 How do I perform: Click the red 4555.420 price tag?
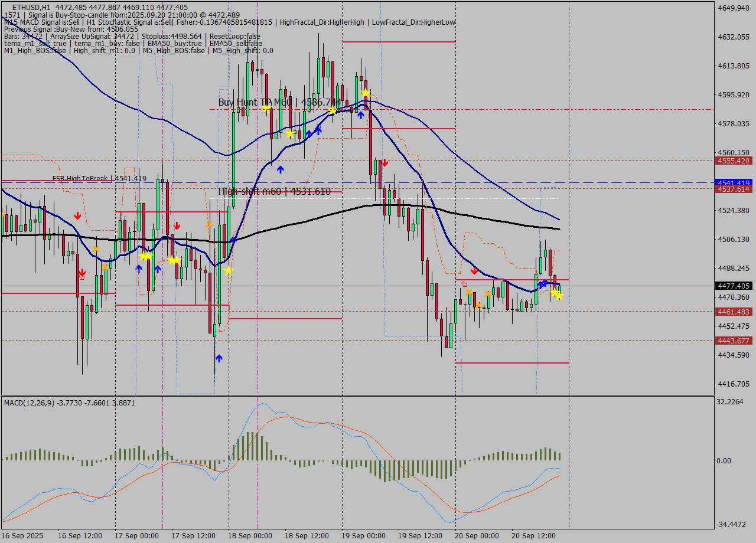732,161
